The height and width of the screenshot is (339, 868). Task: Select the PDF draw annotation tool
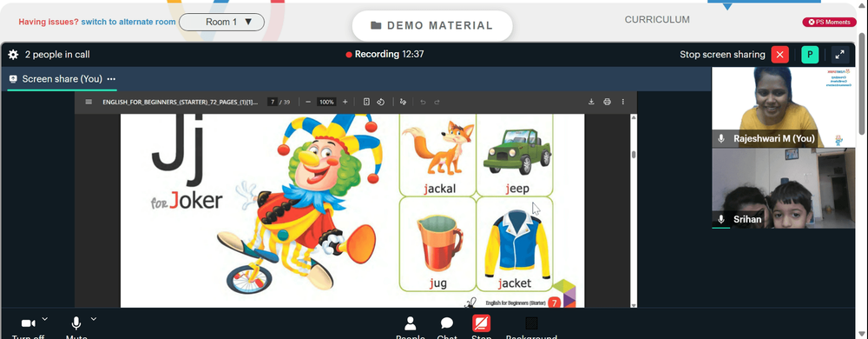403,102
